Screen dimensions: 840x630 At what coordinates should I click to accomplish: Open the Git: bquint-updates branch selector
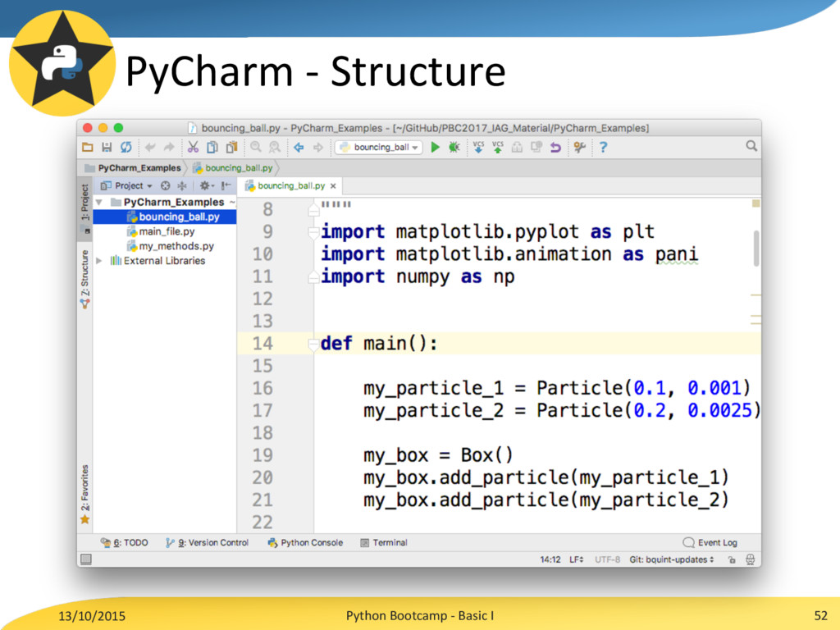coord(672,559)
